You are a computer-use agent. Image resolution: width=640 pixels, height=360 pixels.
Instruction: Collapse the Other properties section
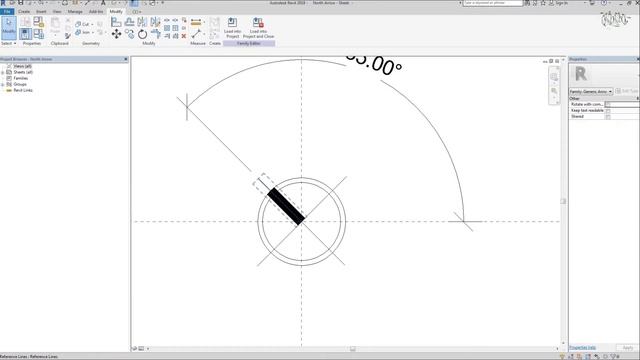[638, 98]
